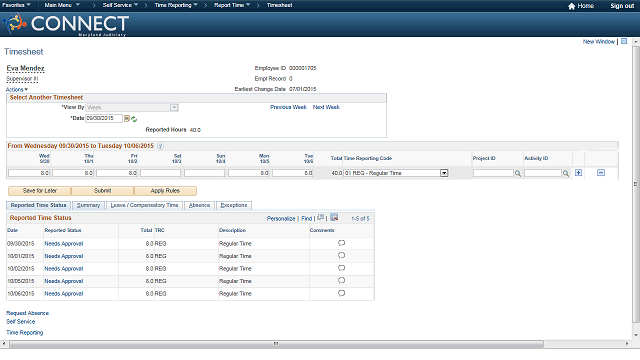Click the page icon beside New Window
The height and width of the screenshot is (360, 640).
click(624, 42)
